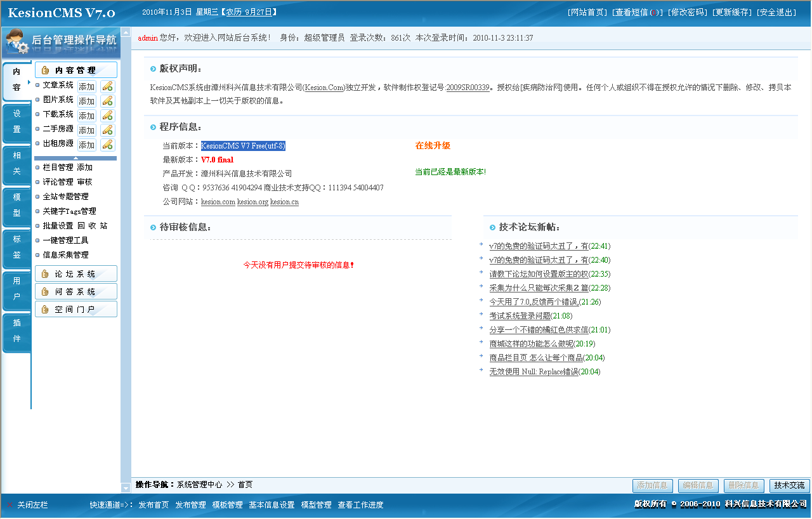Open 评论管理 in the sidebar
Image resolution: width=812 pixels, height=519 pixels.
pos(58,182)
